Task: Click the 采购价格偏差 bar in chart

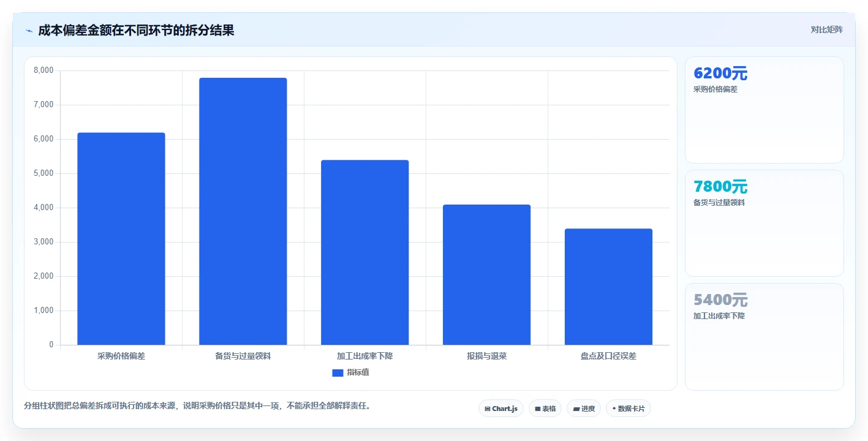Action: (121, 239)
